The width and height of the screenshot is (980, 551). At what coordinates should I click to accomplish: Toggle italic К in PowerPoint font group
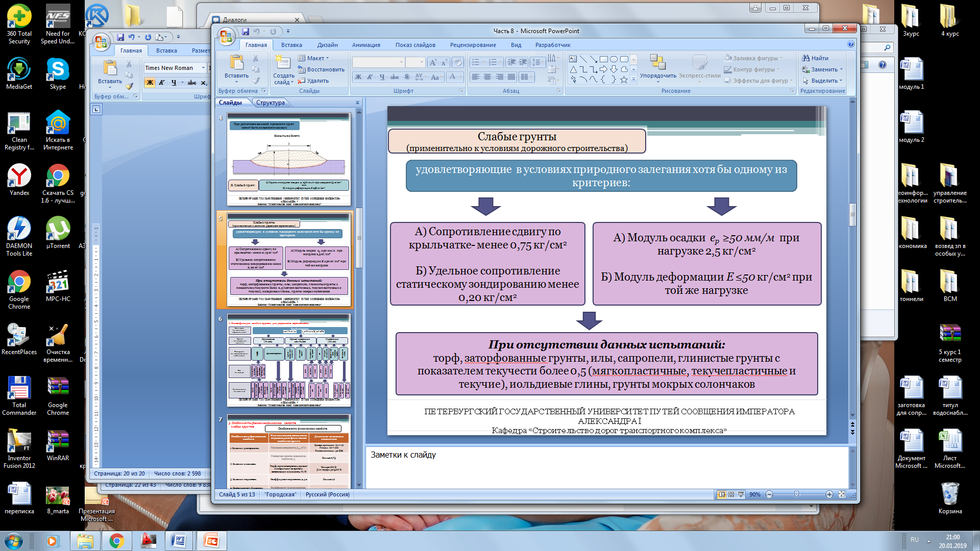pos(370,77)
